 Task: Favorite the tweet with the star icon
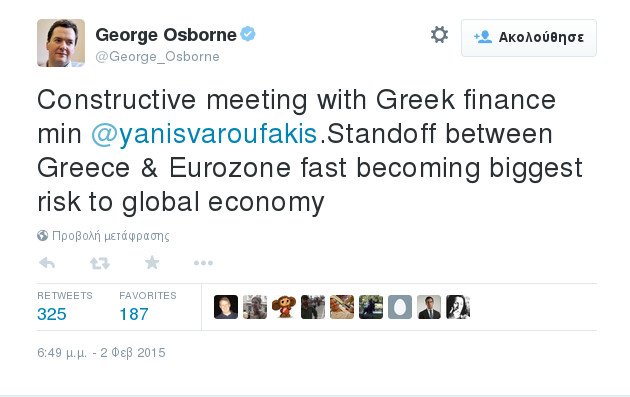point(152,263)
